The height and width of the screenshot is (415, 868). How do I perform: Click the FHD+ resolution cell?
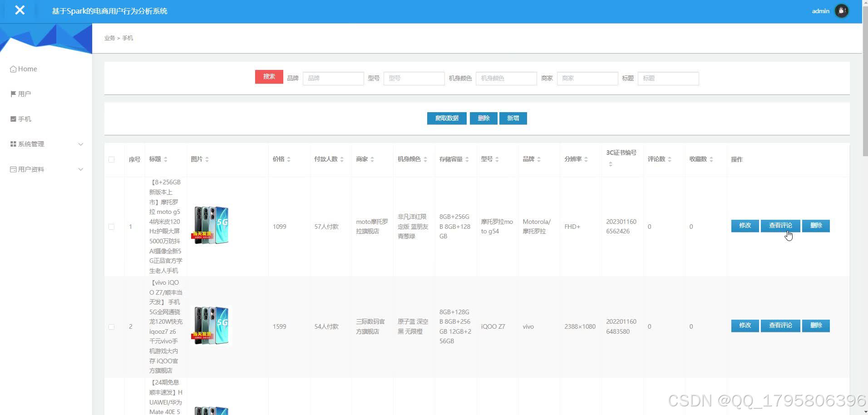(x=572, y=227)
